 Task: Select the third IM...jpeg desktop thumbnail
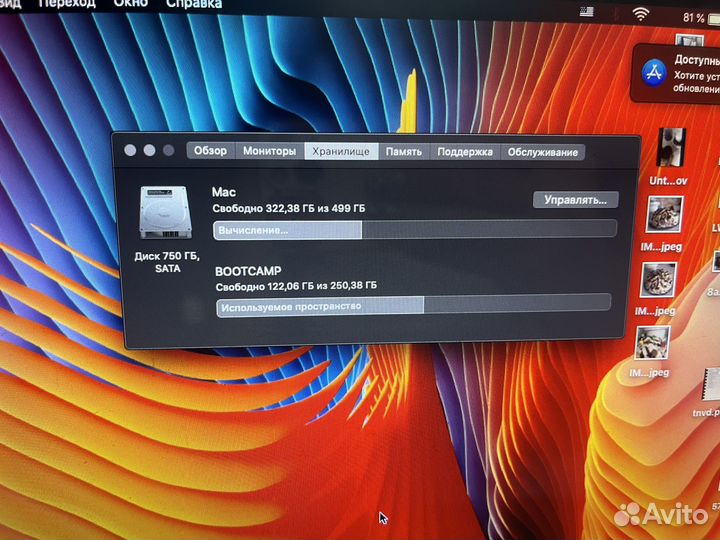pos(652,343)
